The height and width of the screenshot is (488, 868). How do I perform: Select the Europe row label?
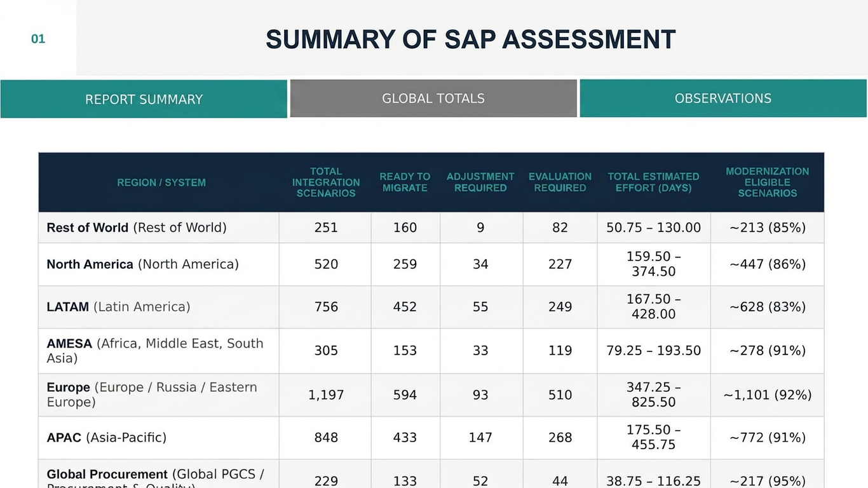(152, 395)
